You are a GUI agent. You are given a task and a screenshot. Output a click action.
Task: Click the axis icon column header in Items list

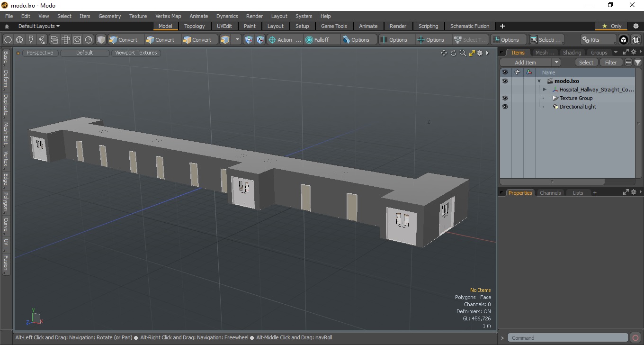529,73
